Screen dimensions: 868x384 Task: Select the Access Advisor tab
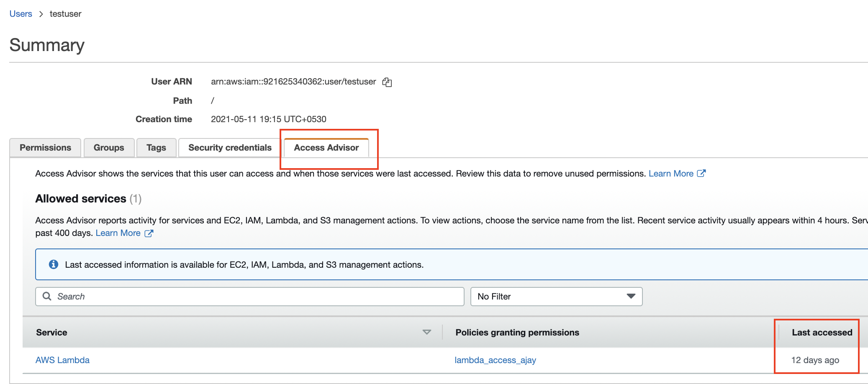pyautogui.click(x=326, y=148)
